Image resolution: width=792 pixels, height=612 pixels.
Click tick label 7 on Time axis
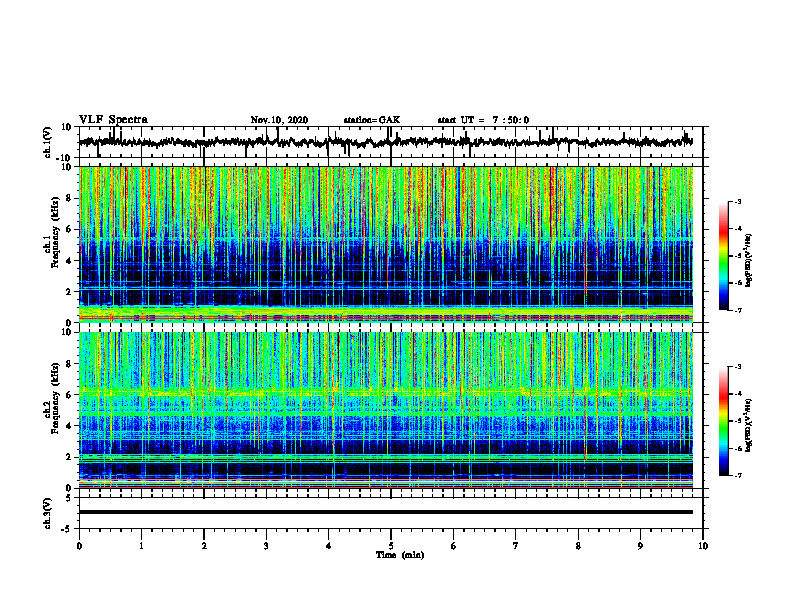pyautogui.click(x=516, y=546)
